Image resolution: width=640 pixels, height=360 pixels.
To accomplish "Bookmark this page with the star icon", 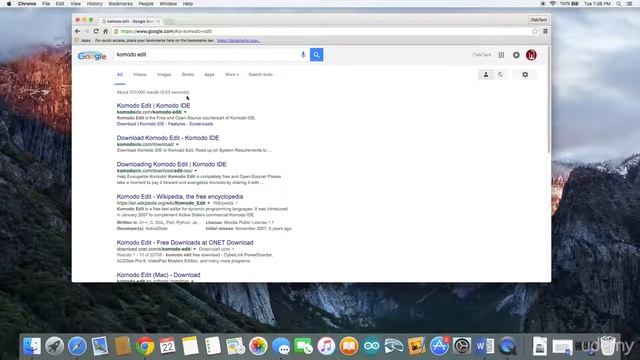I will (x=535, y=31).
